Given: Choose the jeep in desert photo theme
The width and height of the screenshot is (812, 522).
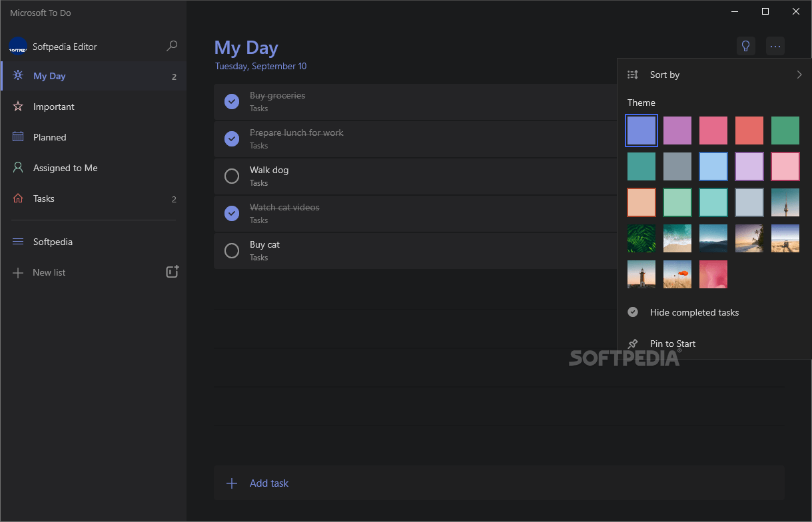Looking at the screenshot, I should [785, 238].
